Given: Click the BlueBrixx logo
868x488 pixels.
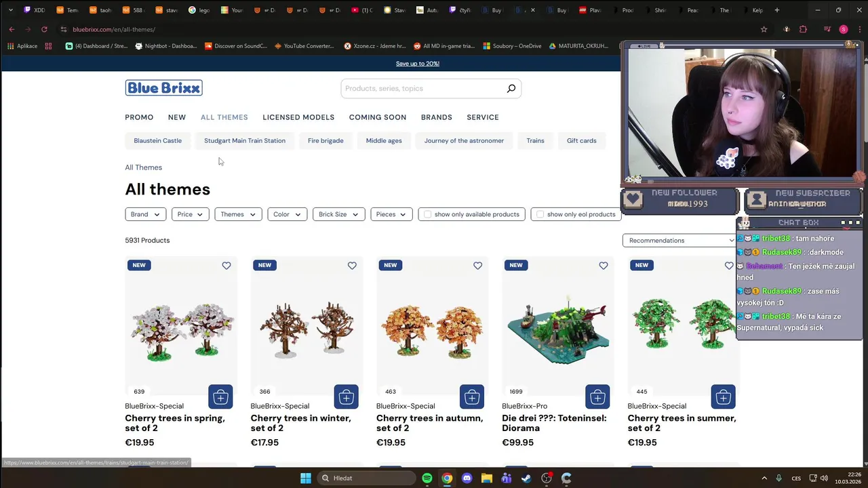Looking at the screenshot, I should (163, 88).
